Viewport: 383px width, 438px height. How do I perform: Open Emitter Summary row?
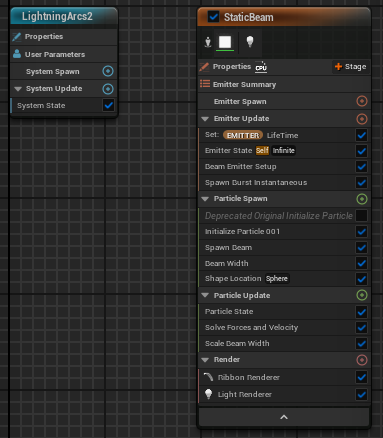[x=284, y=84]
